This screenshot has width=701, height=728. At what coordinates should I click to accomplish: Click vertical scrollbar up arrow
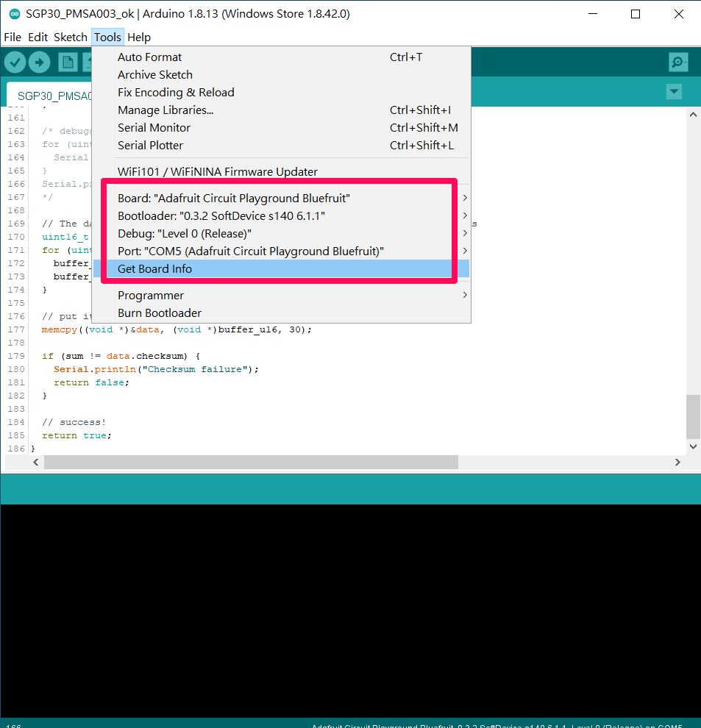coord(693,114)
